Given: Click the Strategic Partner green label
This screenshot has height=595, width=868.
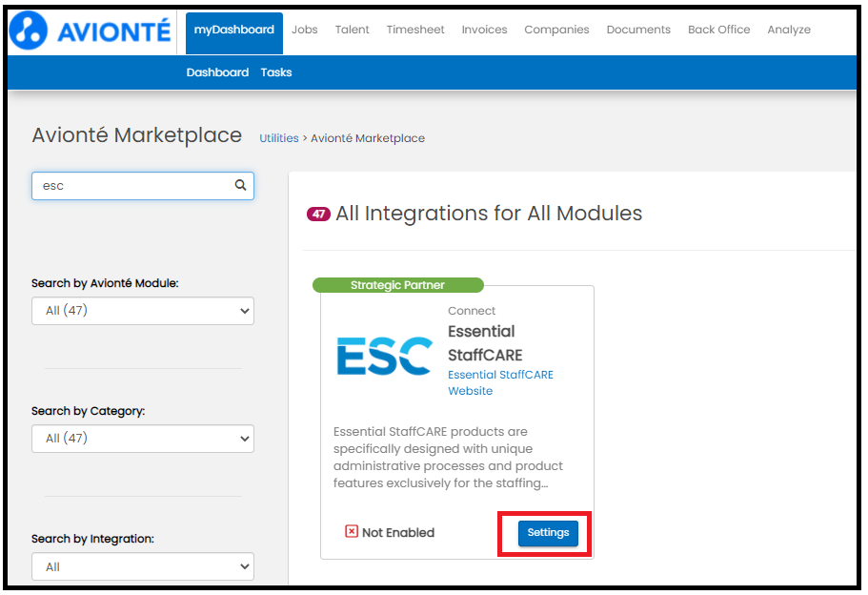Looking at the screenshot, I should coord(398,285).
